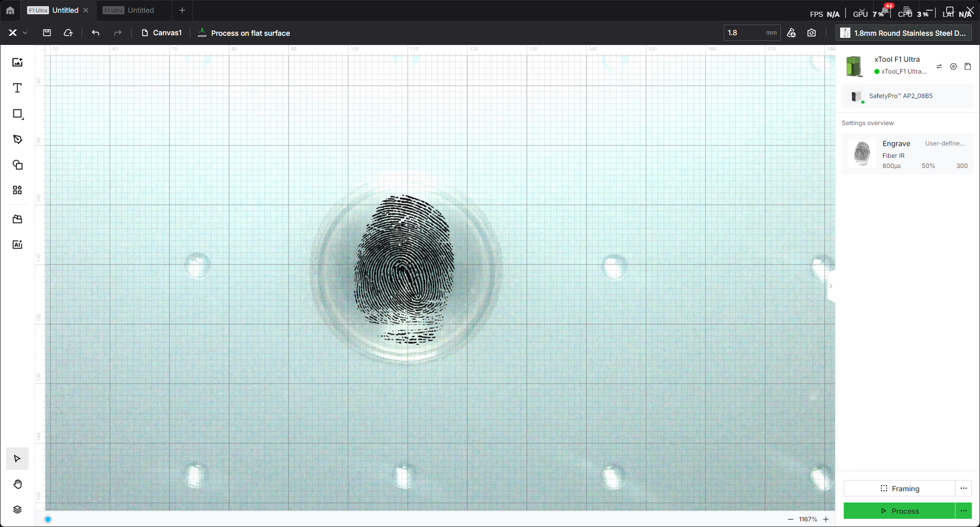Click the thickness 1.8 mm input field
Viewport: 980px width, 527px height.
pyautogui.click(x=744, y=33)
